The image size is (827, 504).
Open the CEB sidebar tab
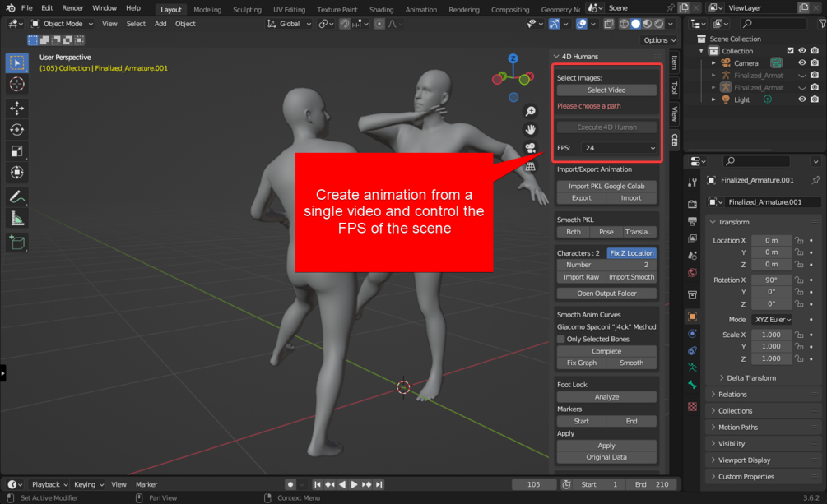pos(675,140)
